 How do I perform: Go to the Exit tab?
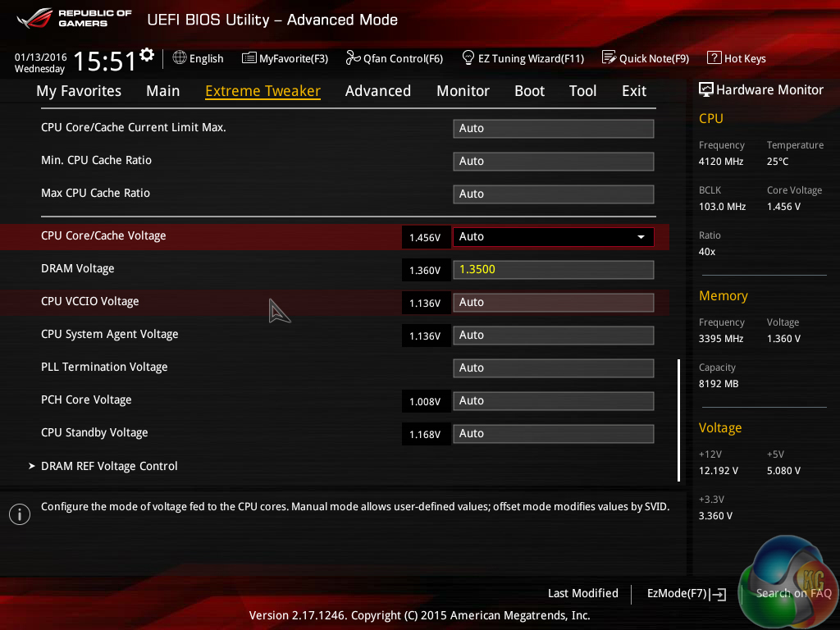[x=634, y=91]
